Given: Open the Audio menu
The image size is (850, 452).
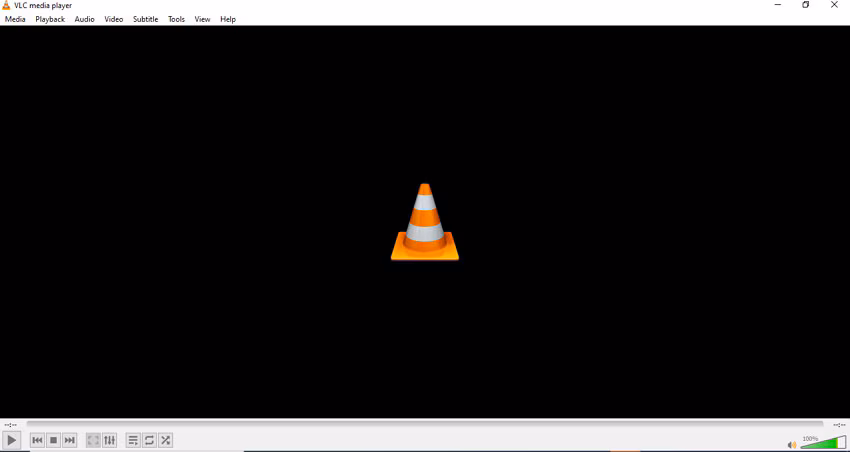Looking at the screenshot, I should coord(85,19).
